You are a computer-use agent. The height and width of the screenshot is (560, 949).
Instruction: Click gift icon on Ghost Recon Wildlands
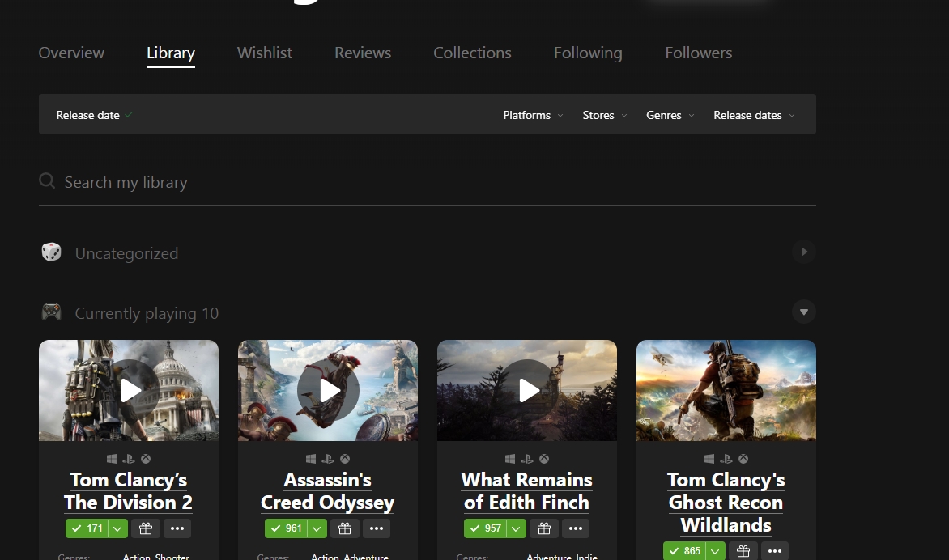[x=743, y=551]
